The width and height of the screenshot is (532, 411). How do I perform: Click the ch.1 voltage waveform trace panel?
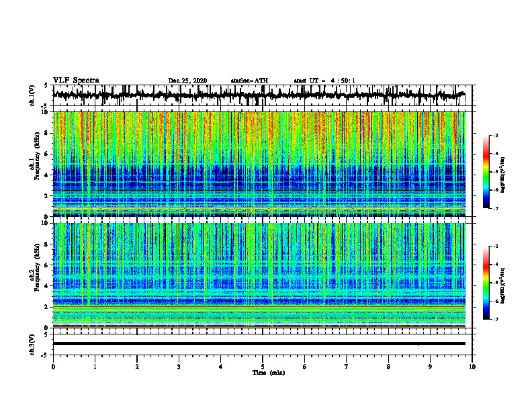point(263,95)
